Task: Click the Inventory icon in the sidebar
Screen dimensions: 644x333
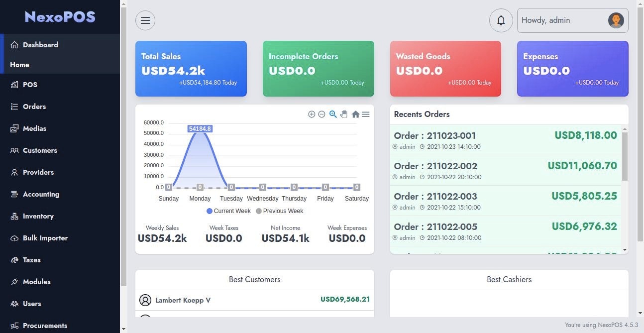Action: coord(14,216)
